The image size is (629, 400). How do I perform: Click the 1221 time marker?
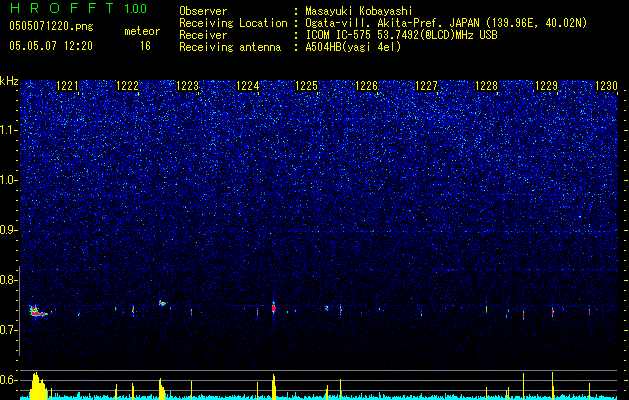tap(67, 85)
